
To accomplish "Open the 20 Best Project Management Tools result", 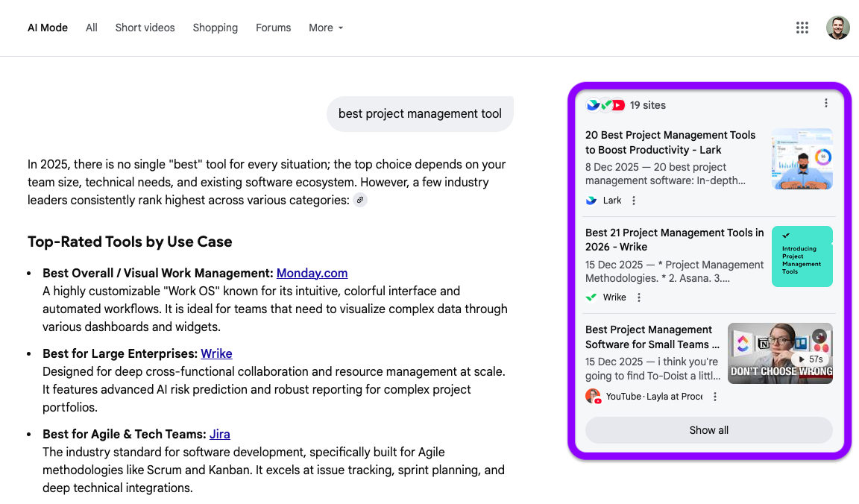I will (x=670, y=142).
